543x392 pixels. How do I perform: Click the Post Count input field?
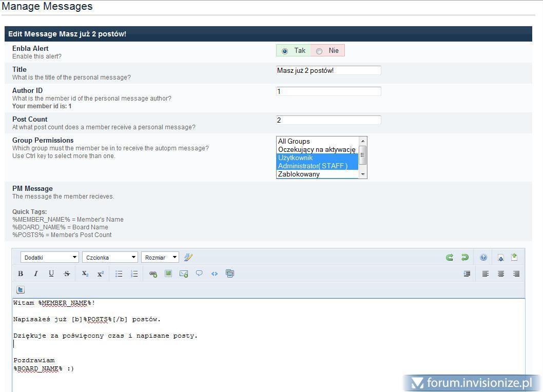point(328,120)
